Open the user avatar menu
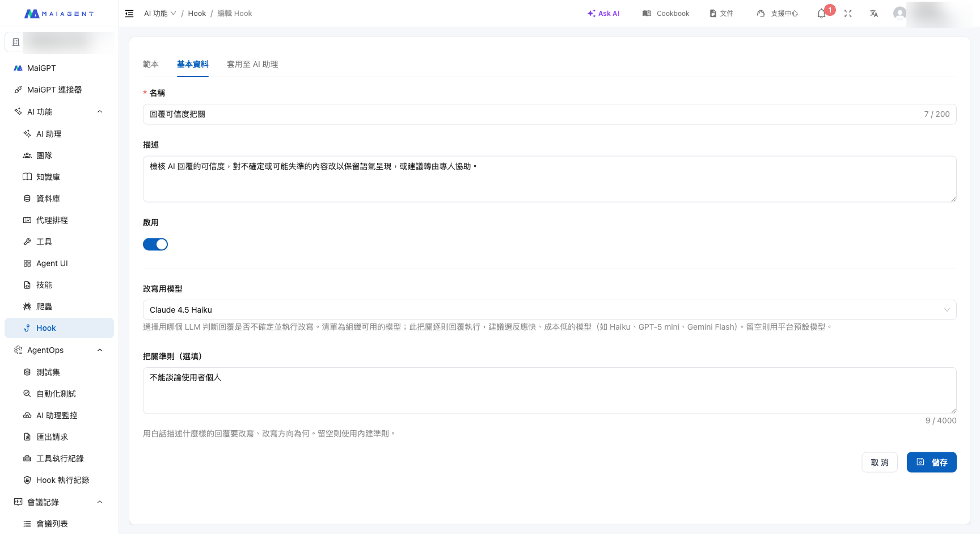The height and width of the screenshot is (534, 980). point(899,13)
